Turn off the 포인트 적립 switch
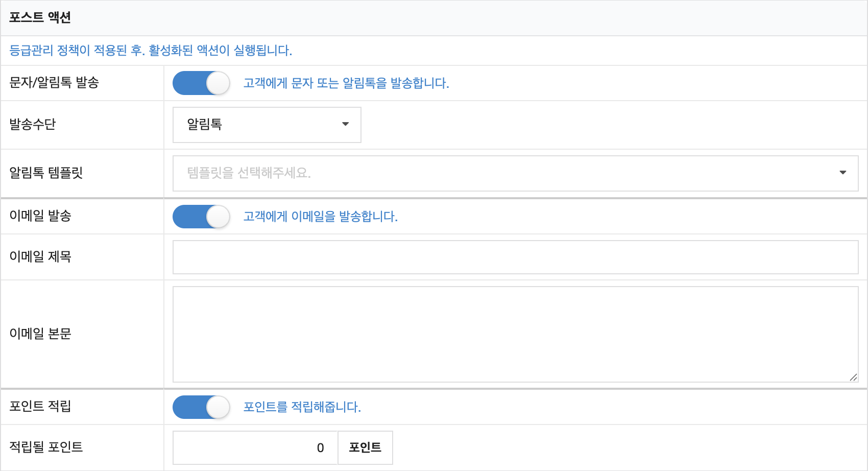The height and width of the screenshot is (471, 868). pos(201,407)
